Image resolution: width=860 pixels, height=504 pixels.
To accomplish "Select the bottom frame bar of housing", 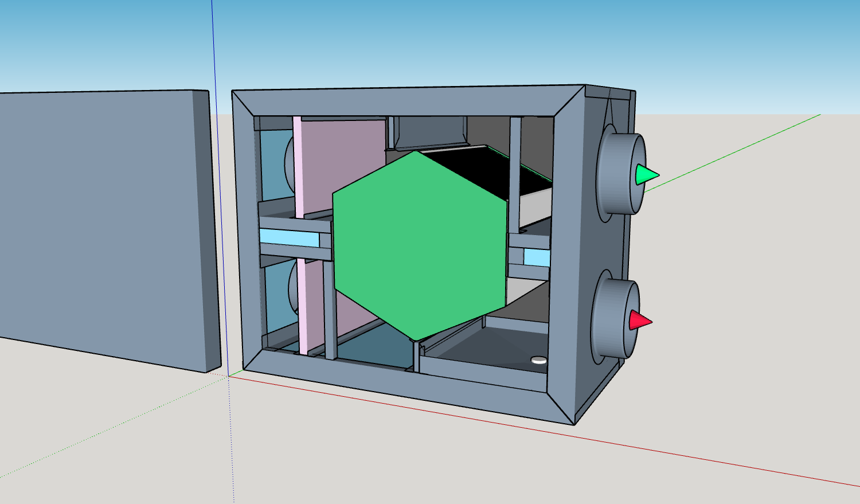I will click(x=407, y=385).
